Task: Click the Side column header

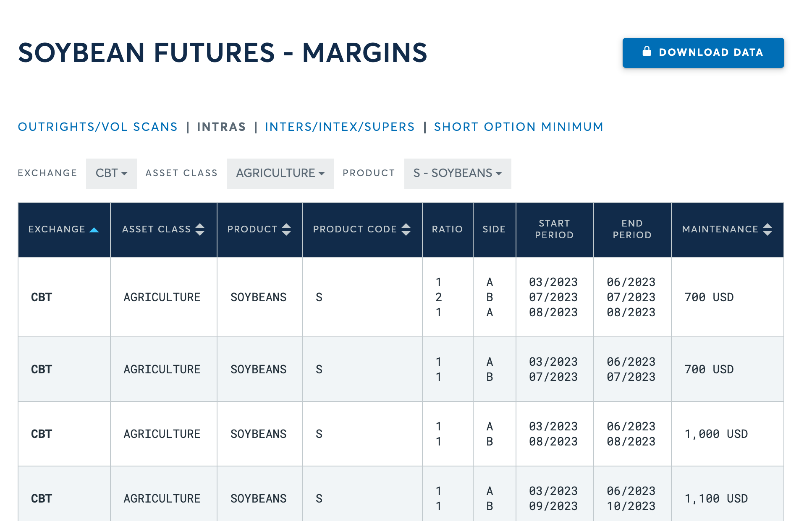Action: coord(494,229)
